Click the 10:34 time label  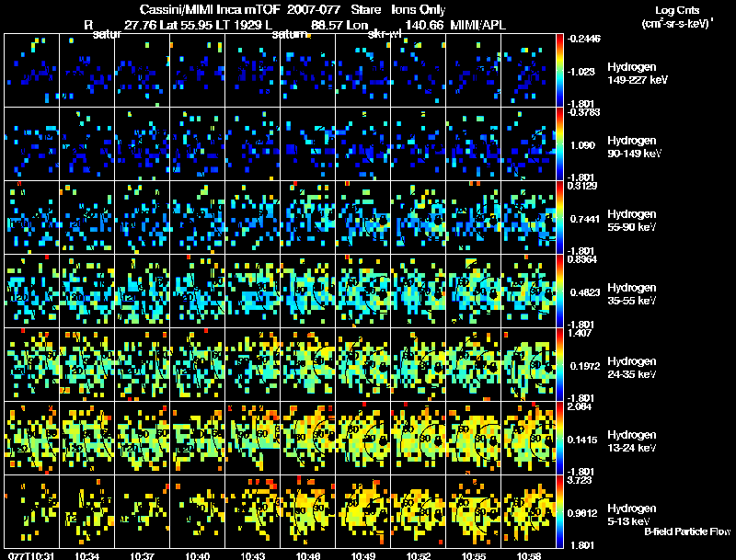click(x=86, y=555)
